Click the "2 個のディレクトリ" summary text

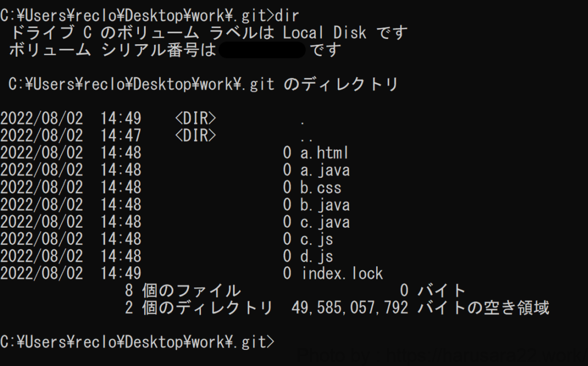click(x=199, y=308)
